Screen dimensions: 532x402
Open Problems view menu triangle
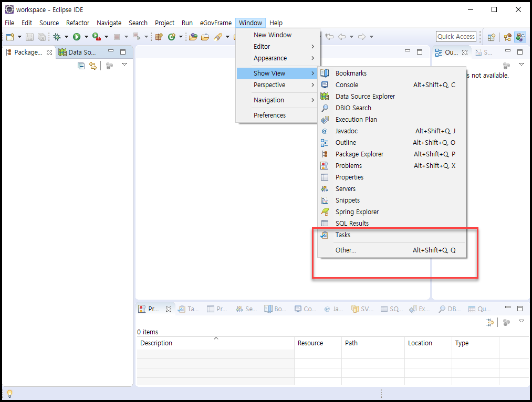tap(521, 321)
